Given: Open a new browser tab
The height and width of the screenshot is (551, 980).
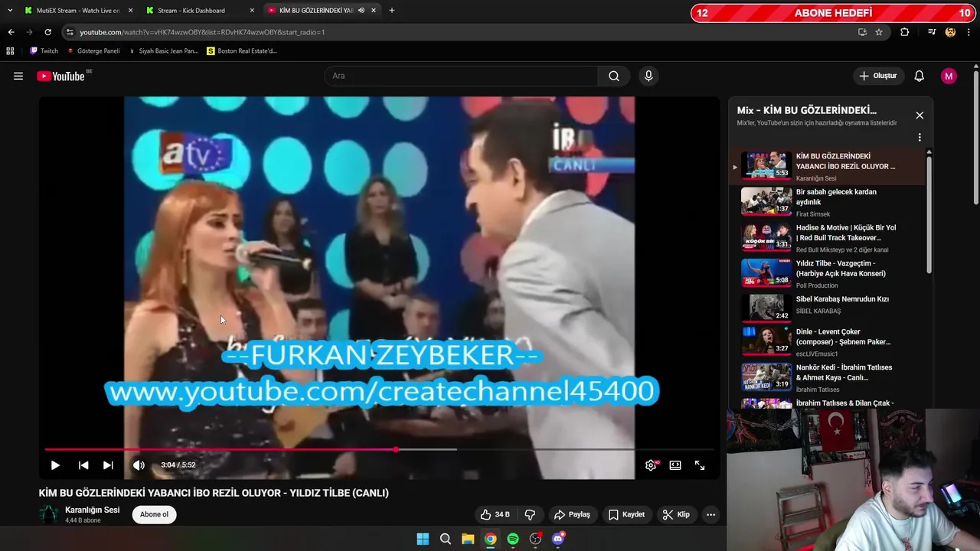Looking at the screenshot, I should [x=392, y=11].
